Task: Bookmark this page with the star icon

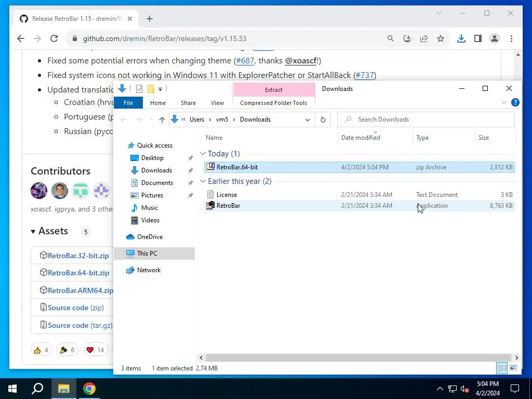Action: point(441,38)
